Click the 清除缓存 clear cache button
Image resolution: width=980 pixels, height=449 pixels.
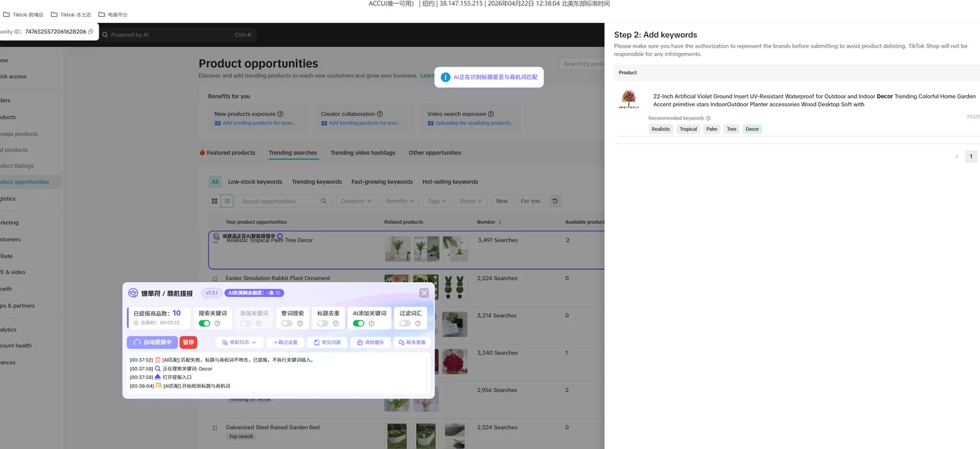click(371, 342)
